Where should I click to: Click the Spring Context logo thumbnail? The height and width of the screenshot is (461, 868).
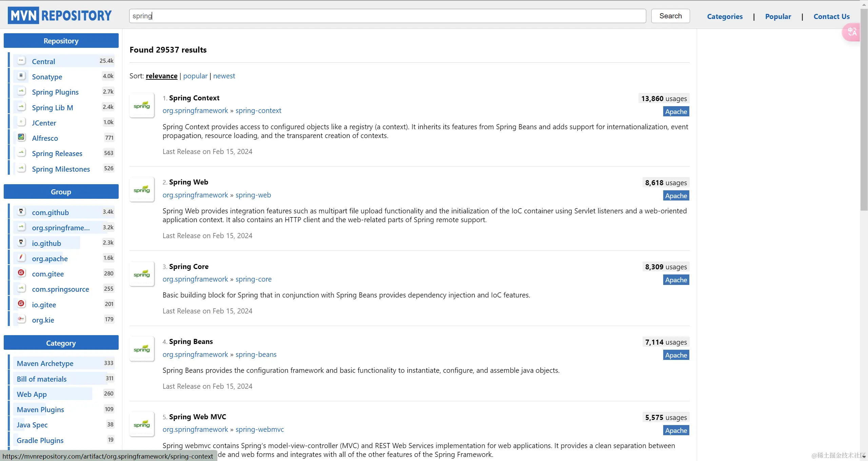click(x=142, y=105)
